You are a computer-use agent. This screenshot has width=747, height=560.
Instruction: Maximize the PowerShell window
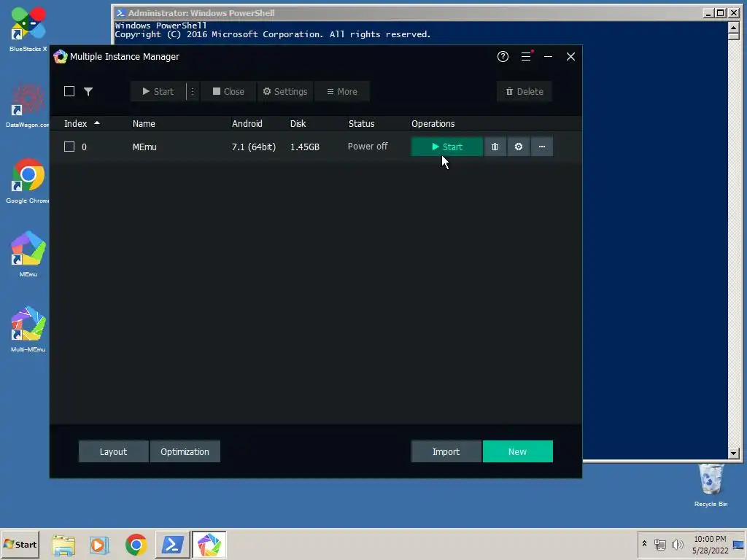point(721,13)
